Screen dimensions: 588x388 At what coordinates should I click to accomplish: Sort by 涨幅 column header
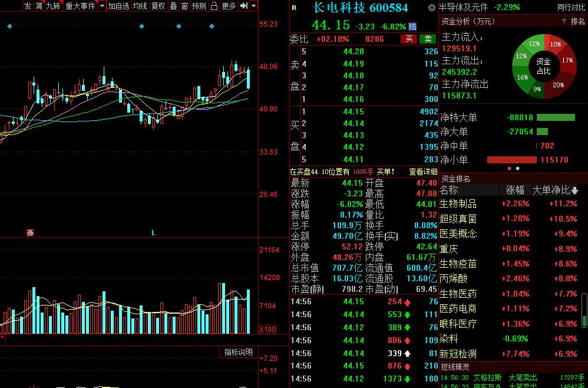click(516, 190)
